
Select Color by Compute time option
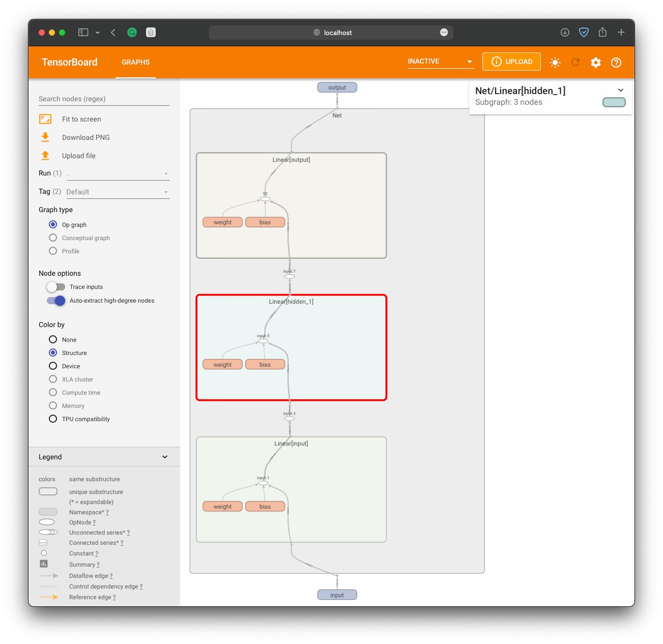click(x=53, y=392)
